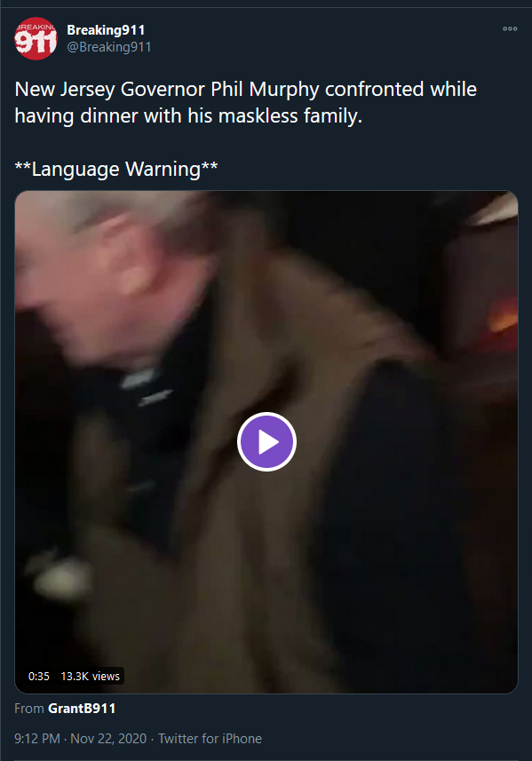The image size is (532, 761).
Task: Open the Breaking911 profile avatar
Action: (x=36, y=38)
